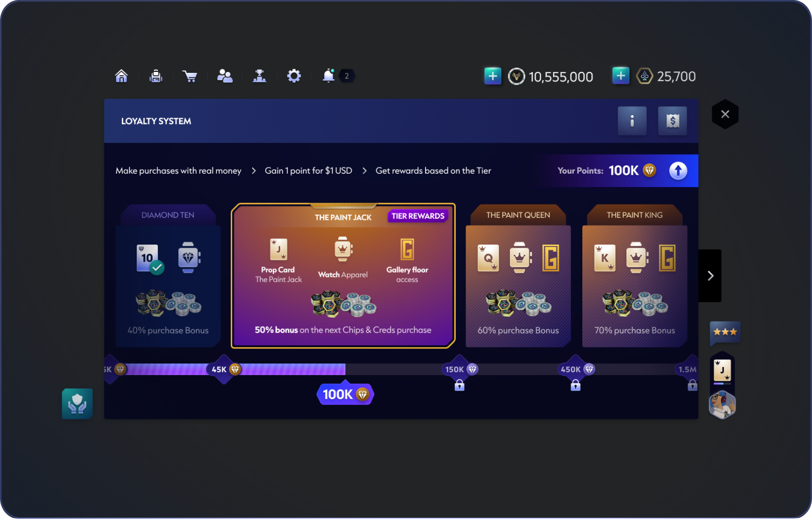Click the Tier Rewards badge

[x=418, y=216]
